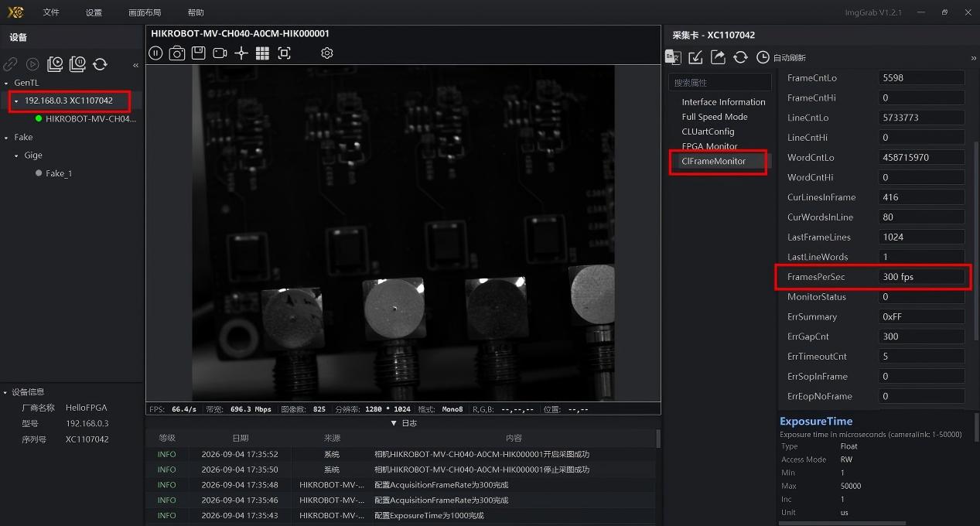The width and height of the screenshot is (980, 526).
Task: Collapse the GenTL tree node
Action: coord(7,83)
